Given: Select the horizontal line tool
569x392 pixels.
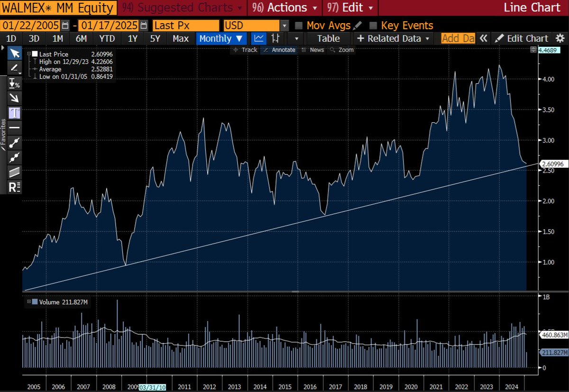Looking at the screenshot, I should click(x=15, y=128).
